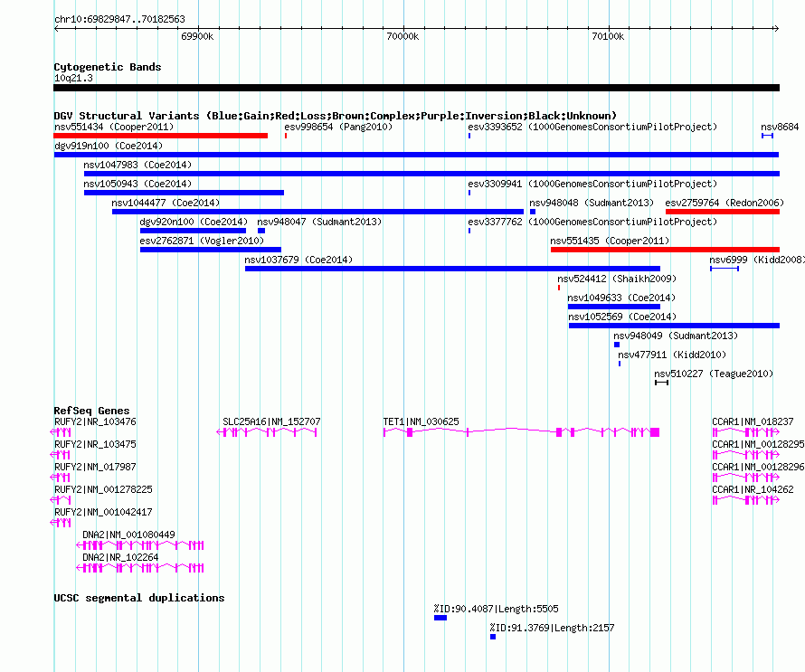Click the 70100k ruler label
805x672 pixels.
click(608, 36)
